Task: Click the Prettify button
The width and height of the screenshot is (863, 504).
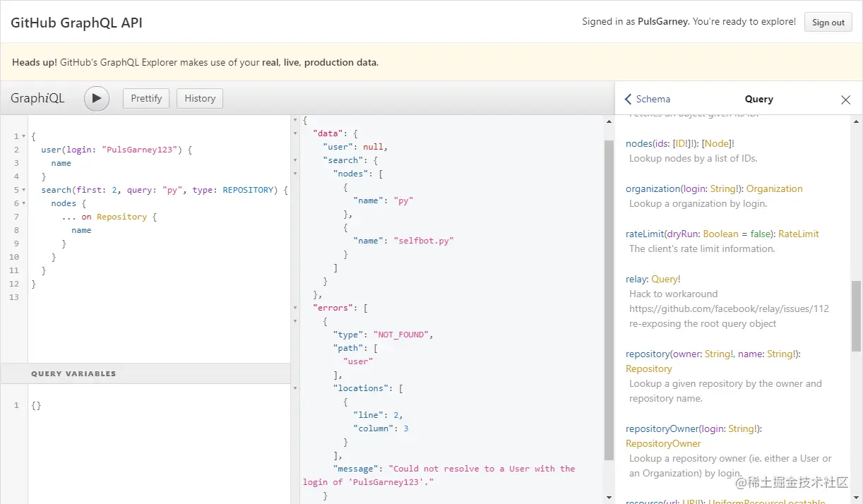Action: tap(146, 98)
